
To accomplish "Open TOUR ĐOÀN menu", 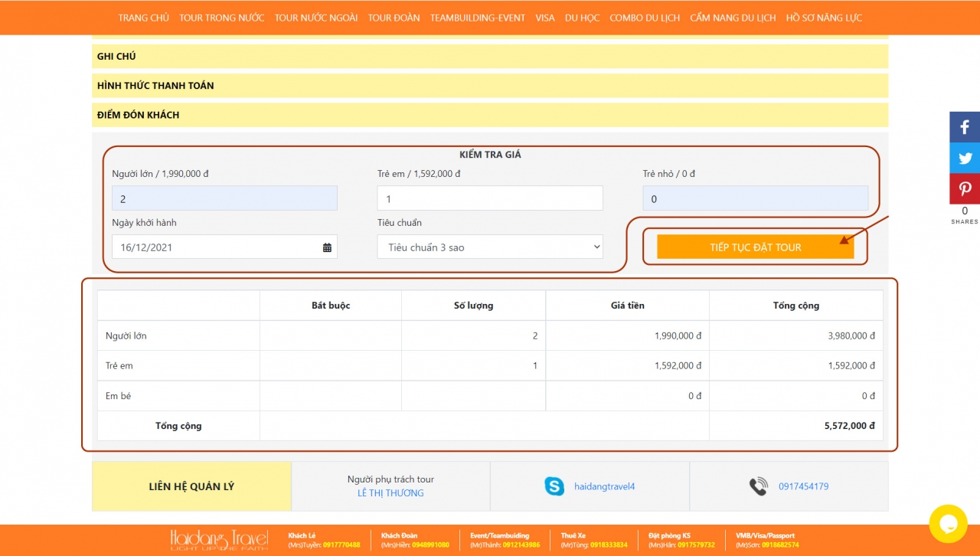I will [x=394, y=18].
